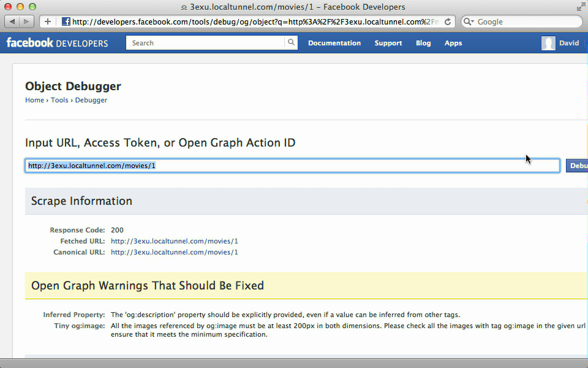Click the David user name link
This screenshot has height=368, width=588.
click(569, 43)
